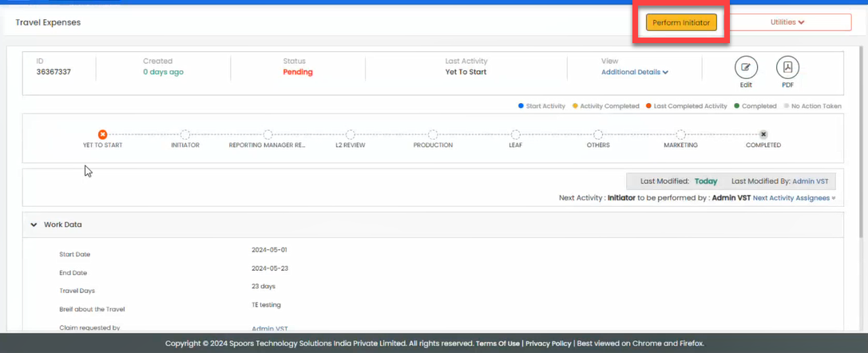
Task: Select the Marketing workflow step
Action: pyautogui.click(x=680, y=135)
